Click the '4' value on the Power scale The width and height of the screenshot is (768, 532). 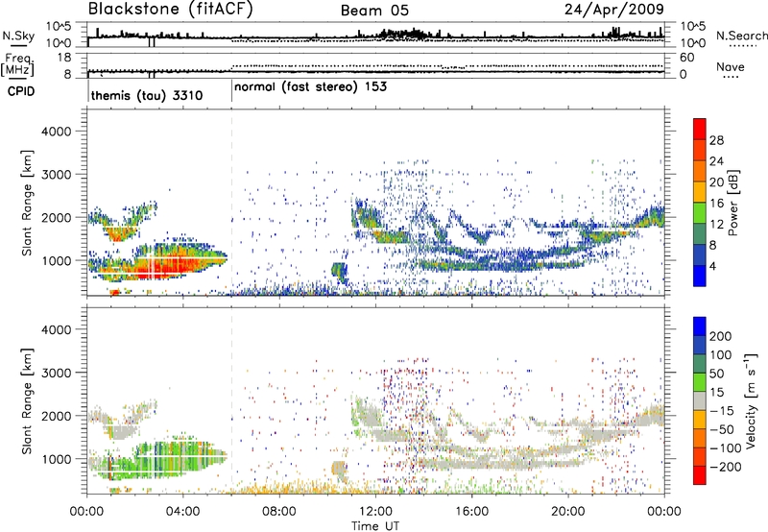[713, 267]
